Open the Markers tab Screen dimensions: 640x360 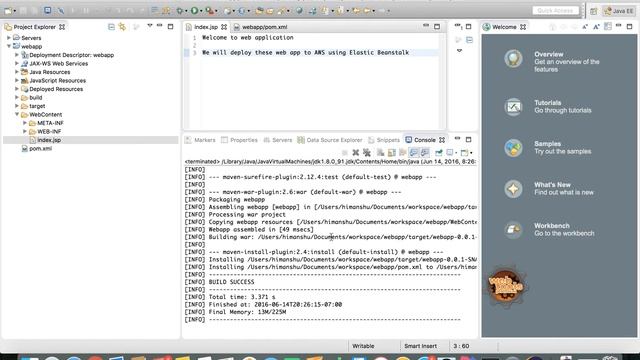click(x=200, y=140)
